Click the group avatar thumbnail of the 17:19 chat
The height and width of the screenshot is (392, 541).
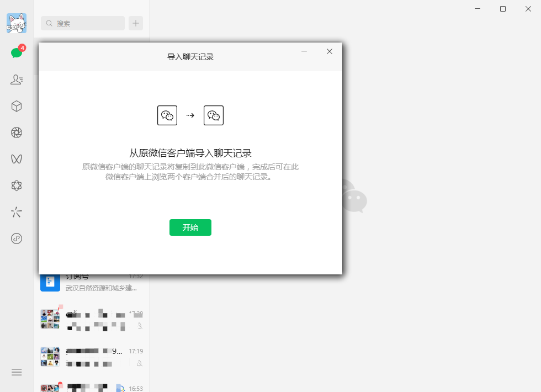pos(50,356)
